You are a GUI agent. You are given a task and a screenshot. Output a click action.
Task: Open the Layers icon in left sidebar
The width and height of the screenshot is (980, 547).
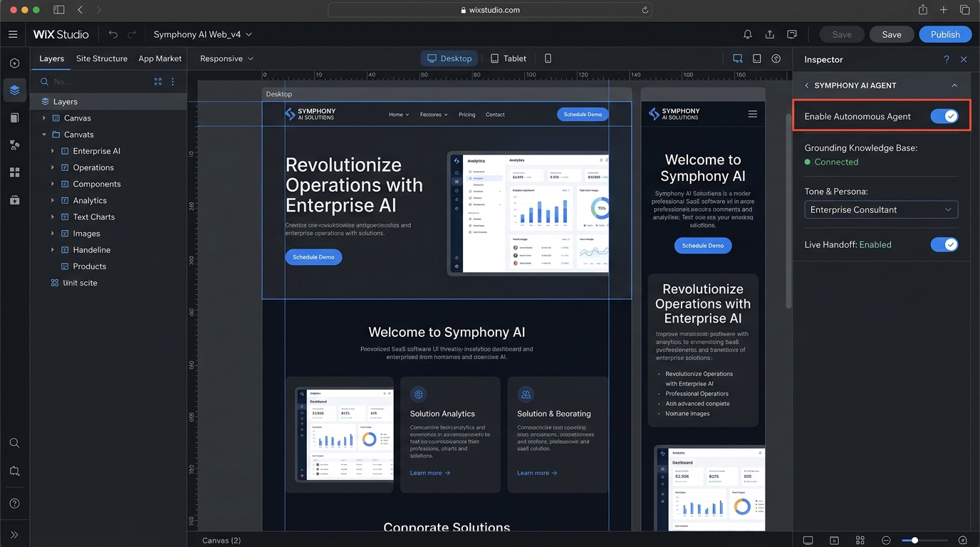click(x=14, y=90)
